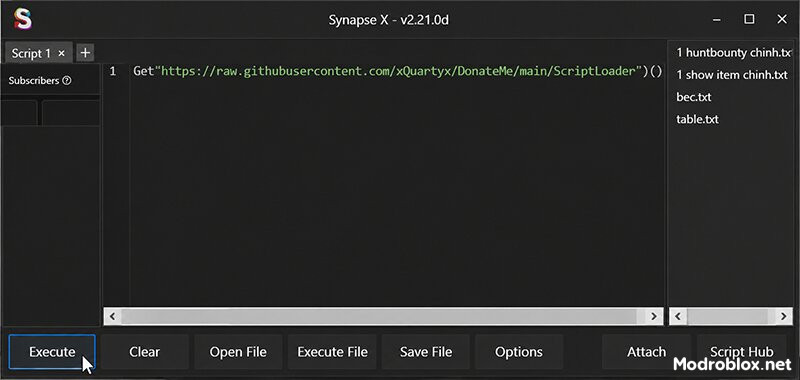Click the editor scrollbar left arrow
This screenshot has height=380, width=800.
[112, 316]
